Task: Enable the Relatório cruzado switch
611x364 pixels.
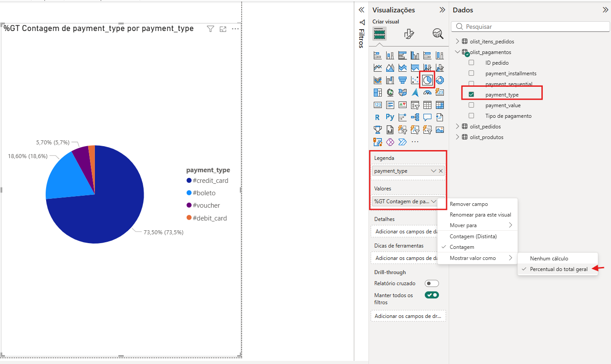Action: pos(431,283)
